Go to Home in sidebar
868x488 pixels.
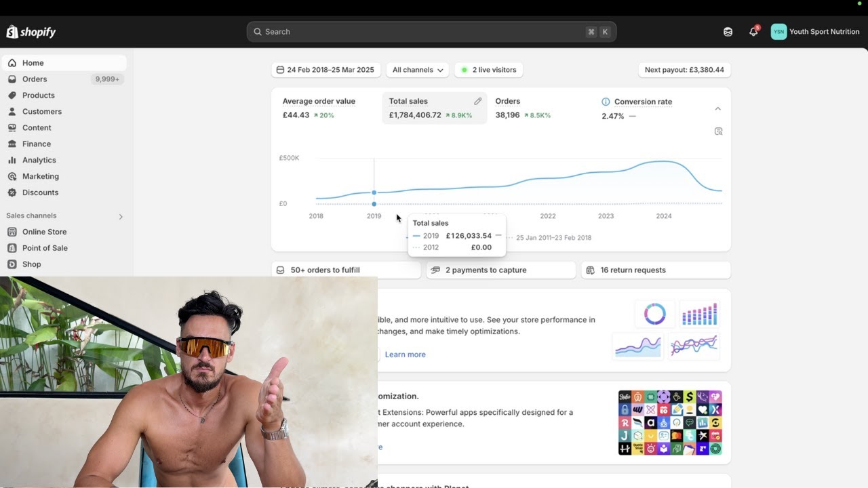click(64, 63)
